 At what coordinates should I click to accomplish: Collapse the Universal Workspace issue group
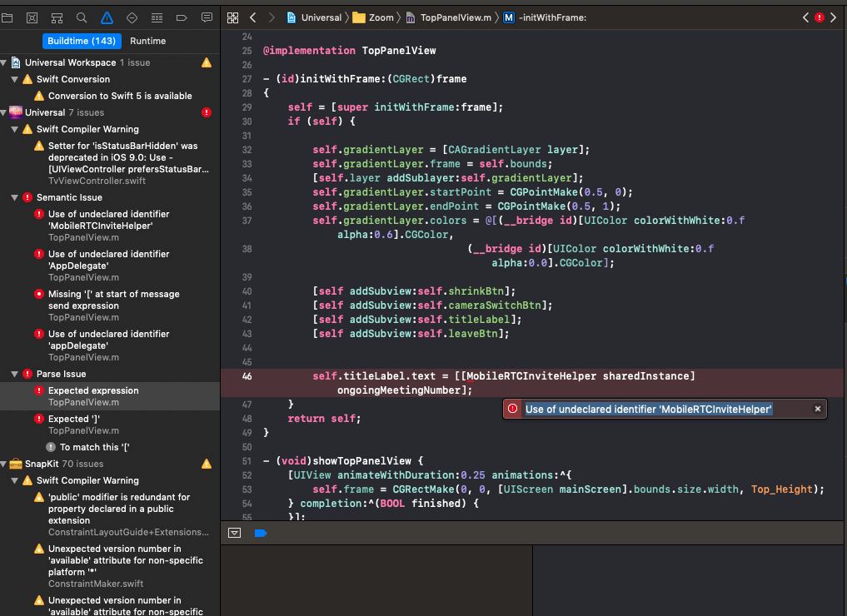pyautogui.click(x=5, y=62)
